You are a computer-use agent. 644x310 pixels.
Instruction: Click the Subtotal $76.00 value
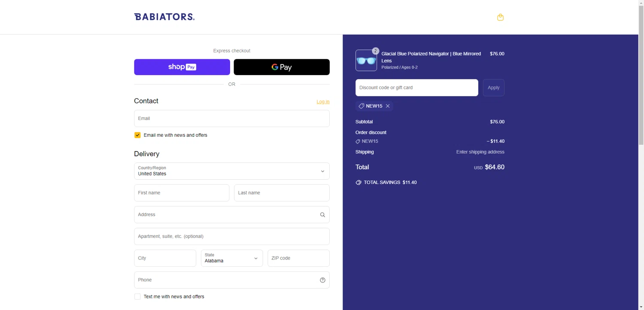click(x=497, y=122)
